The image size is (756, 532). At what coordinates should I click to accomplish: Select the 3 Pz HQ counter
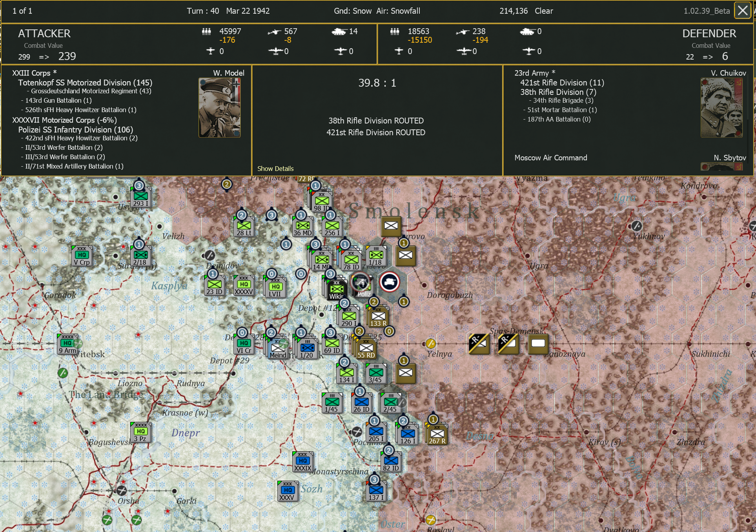point(141,432)
